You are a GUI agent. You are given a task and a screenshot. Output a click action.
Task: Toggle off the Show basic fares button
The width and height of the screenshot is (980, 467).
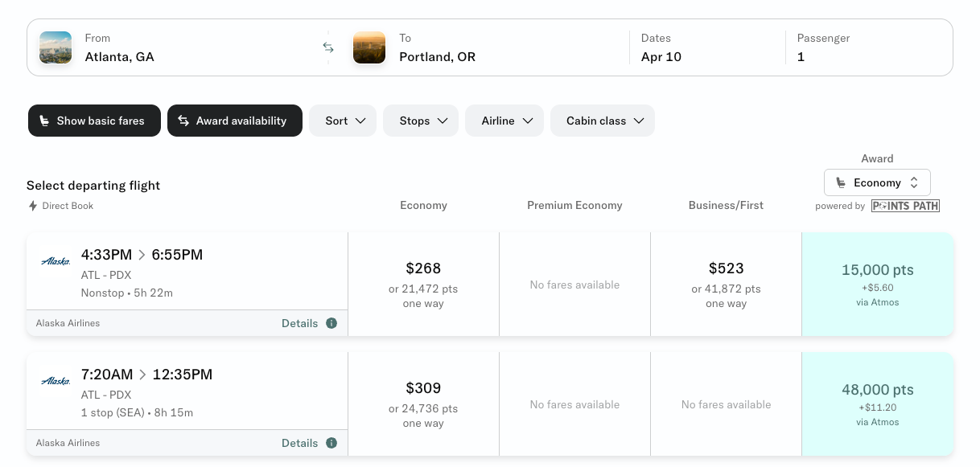(x=94, y=121)
